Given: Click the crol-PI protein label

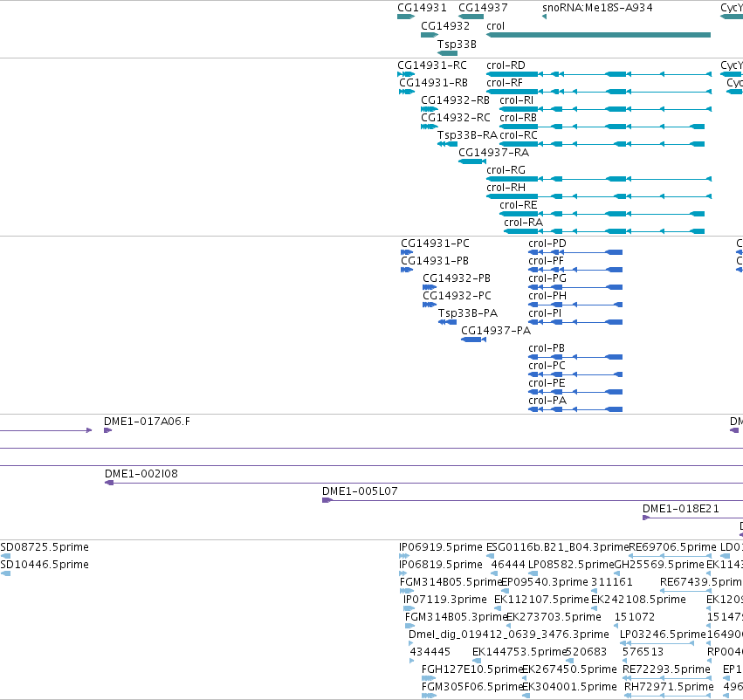Looking at the screenshot, I should (545, 313).
